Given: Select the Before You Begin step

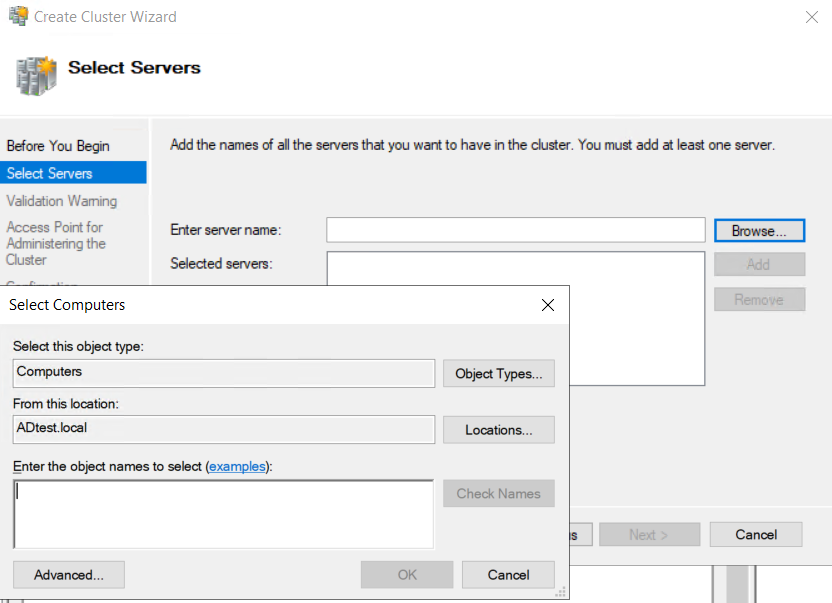Looking at the screenshot, I should pyautogui.click(x=58, y=146).
